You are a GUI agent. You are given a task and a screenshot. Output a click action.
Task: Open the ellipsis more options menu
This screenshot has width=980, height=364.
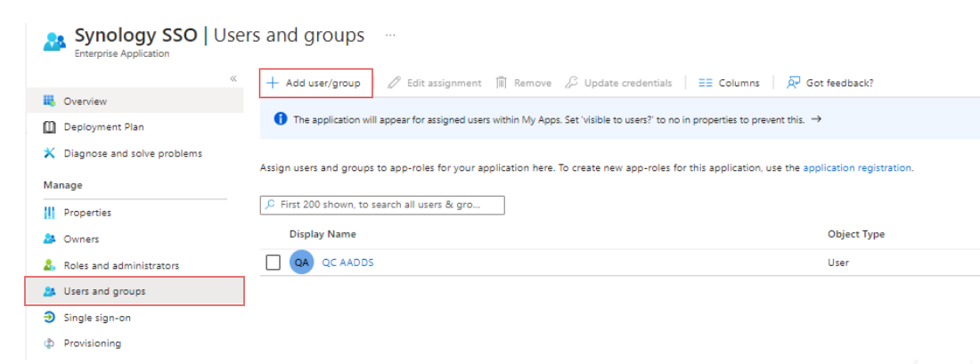click(390, 35)
